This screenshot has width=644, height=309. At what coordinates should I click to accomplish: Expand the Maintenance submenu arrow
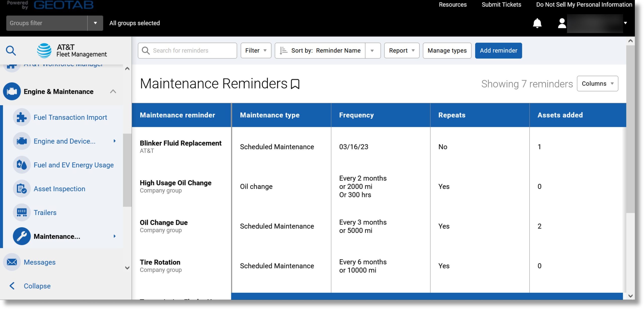[x=114, y=236]
